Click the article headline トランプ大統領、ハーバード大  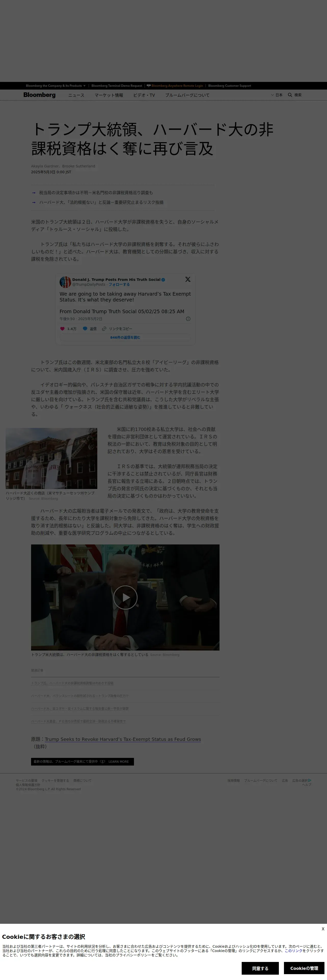tap(152, 139)
